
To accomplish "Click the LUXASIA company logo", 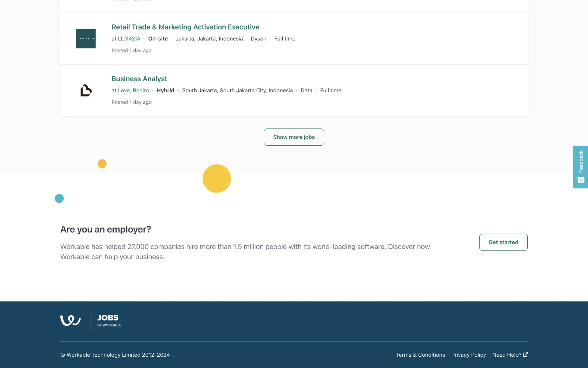I will [x=86, y=38].
